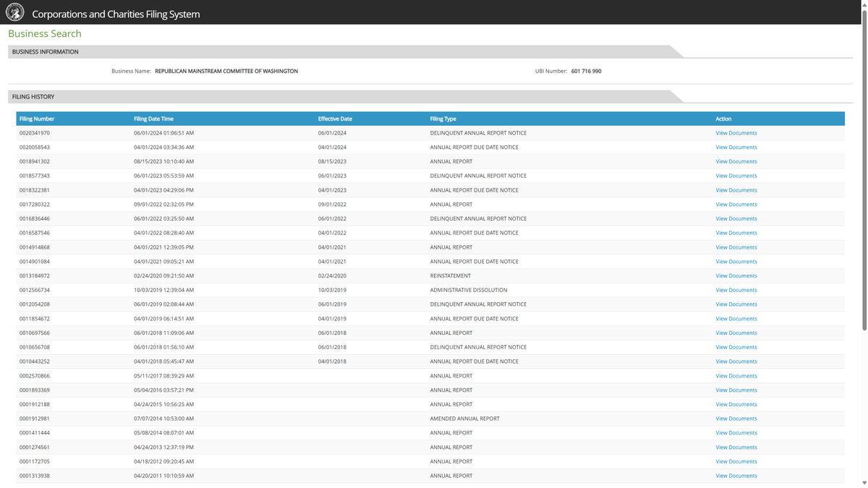The image size is (868, 488).
Task: Click the Effective Date column header
Action: [x=335, y=119]
